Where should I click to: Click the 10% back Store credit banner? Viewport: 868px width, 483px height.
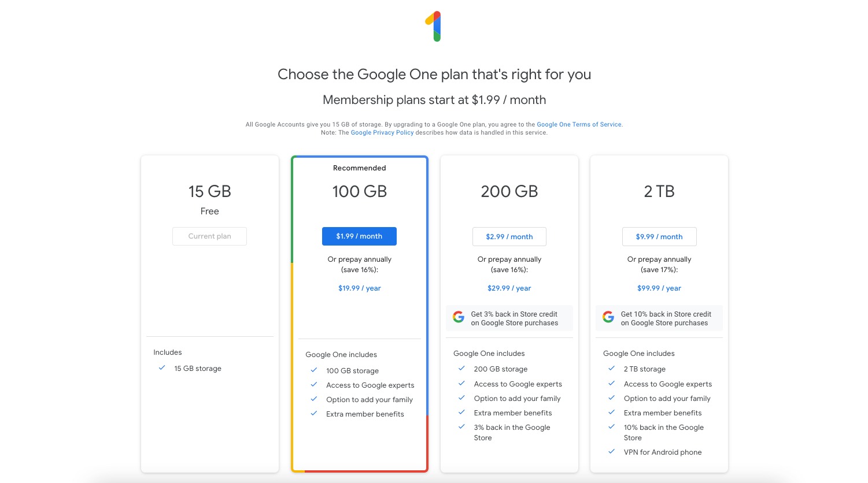point(659,318)
